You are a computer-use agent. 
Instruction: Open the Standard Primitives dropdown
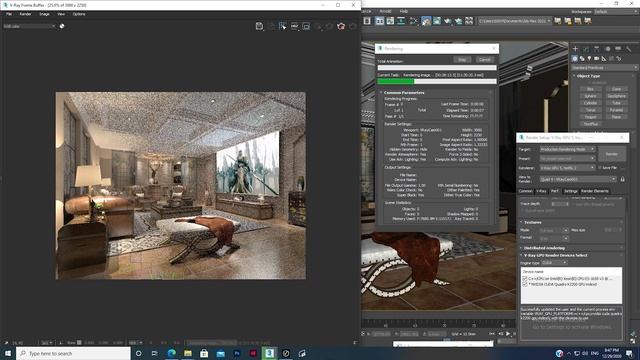604,67
